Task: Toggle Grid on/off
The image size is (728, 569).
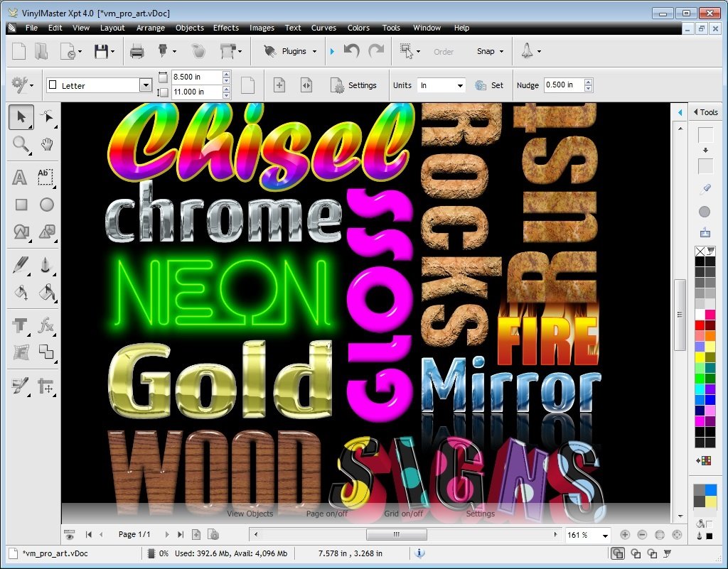Action: tap(402, 514)
